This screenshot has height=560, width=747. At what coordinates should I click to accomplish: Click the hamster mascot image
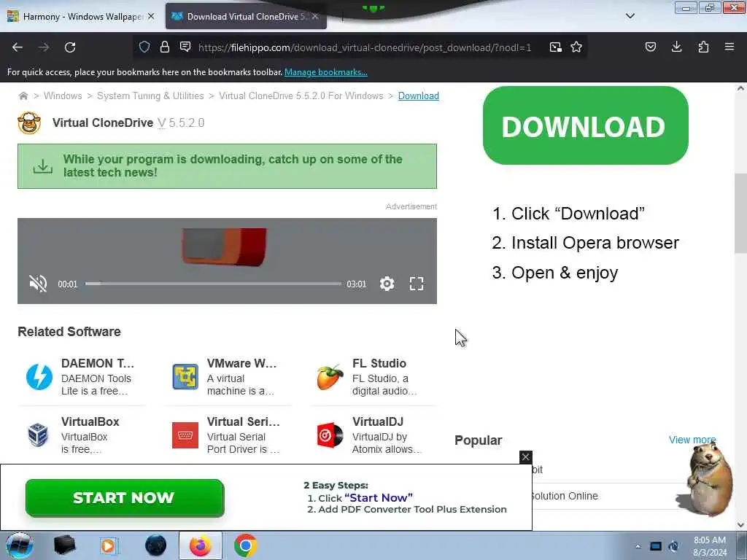tap(706, 478)
